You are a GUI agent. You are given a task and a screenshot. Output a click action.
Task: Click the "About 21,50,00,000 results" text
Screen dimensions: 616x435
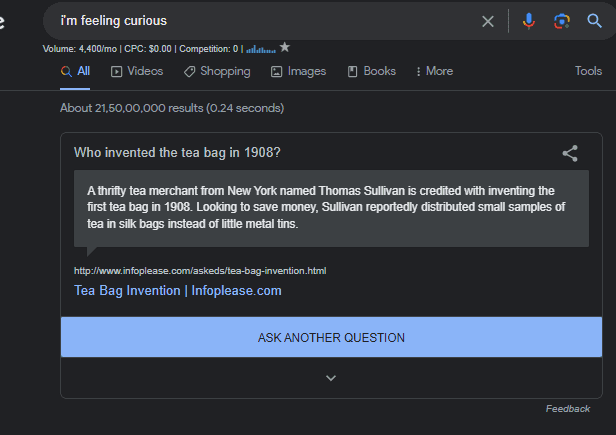[x=172, y=108]
